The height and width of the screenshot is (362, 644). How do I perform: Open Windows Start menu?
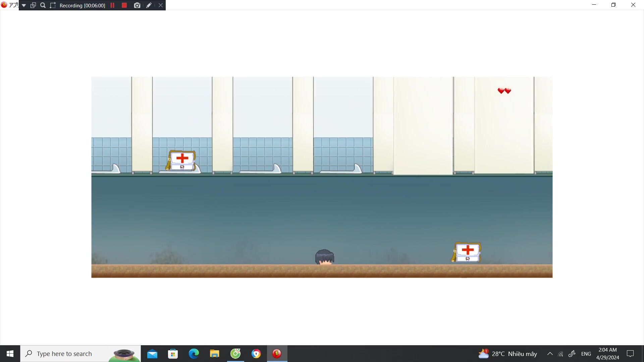point(10,354)
